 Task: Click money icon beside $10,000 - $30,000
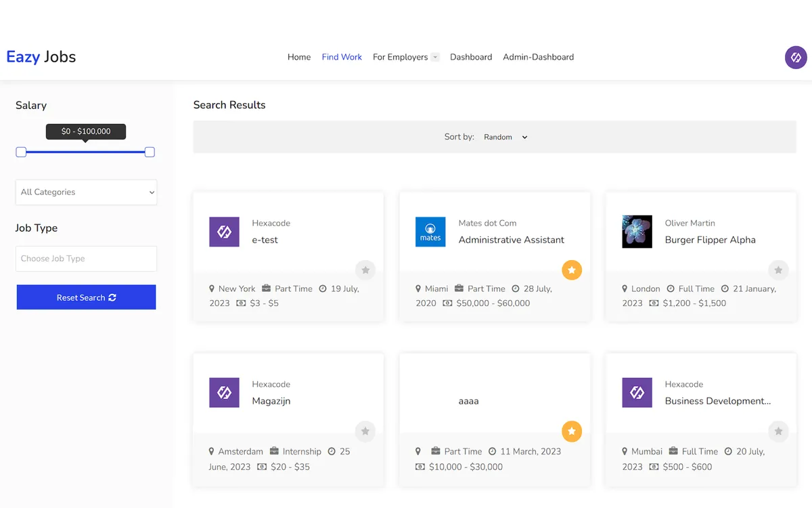pos(420,467)
